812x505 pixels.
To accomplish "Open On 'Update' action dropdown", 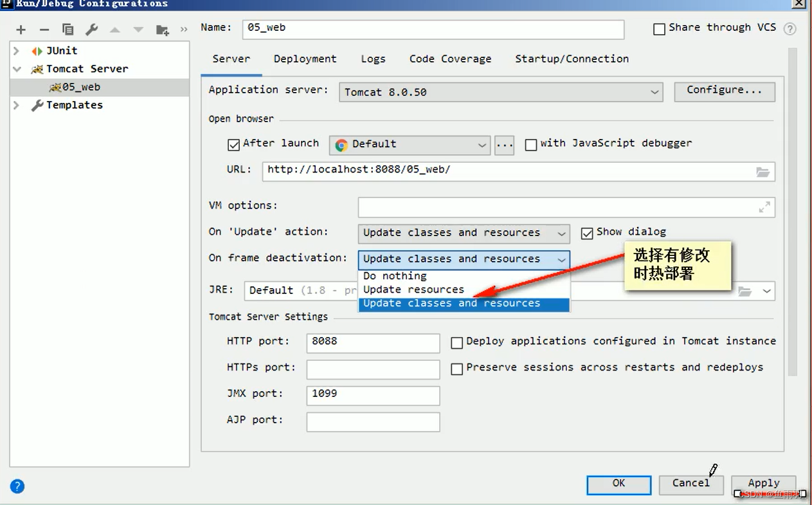I will [464, 233].
